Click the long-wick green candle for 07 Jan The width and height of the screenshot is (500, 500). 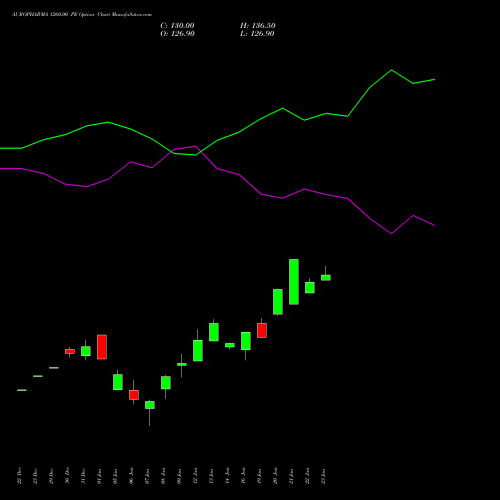pyautogui.click(x=150, y=405)
